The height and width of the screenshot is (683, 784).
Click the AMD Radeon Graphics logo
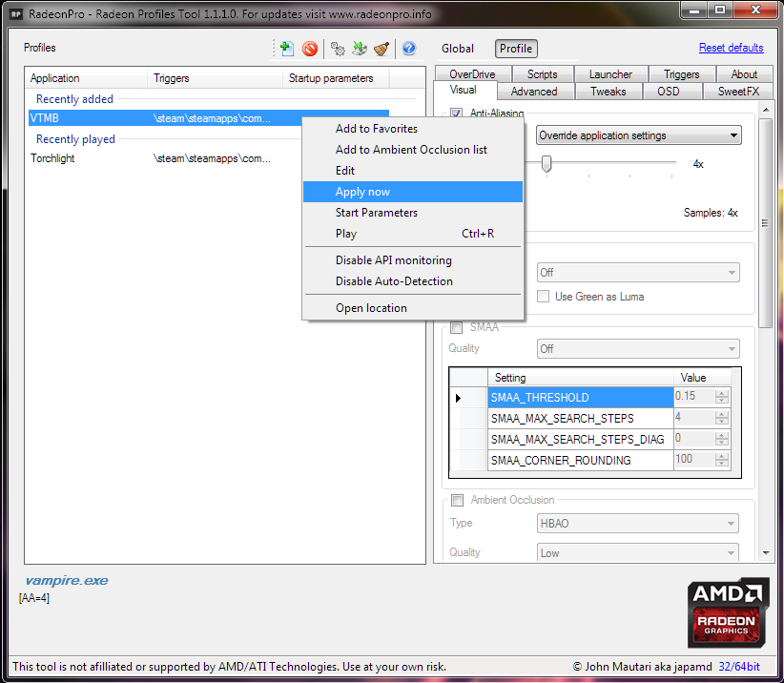click(728, 613)
